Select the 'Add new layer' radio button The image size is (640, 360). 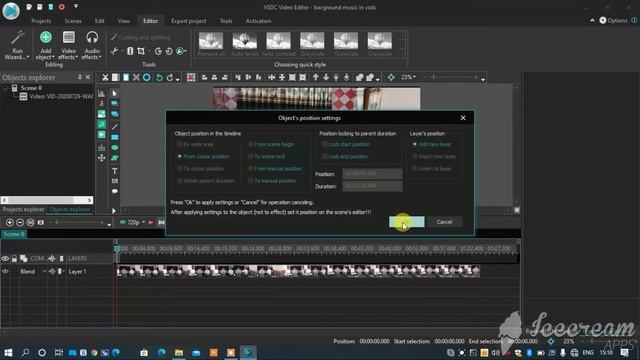415,144
